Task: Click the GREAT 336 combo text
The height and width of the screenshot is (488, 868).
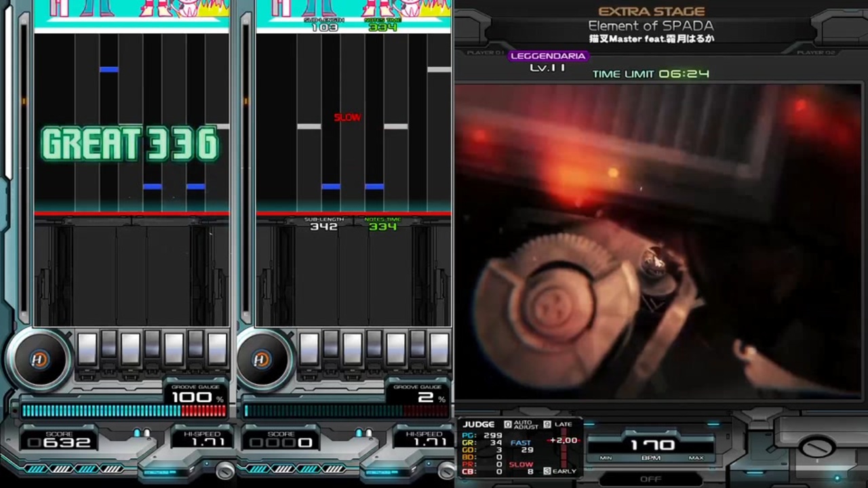Action: coord(130,144)
